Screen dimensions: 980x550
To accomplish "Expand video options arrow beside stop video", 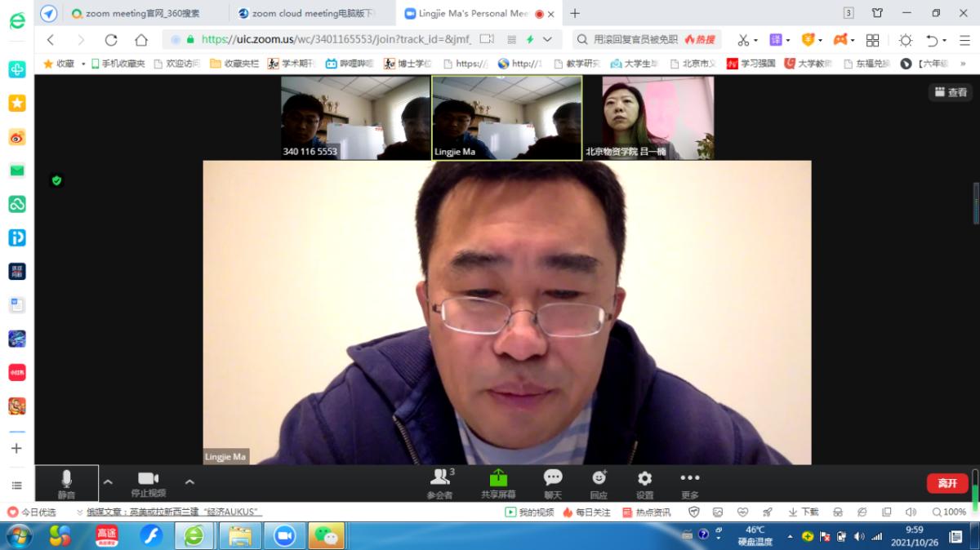I will (189, 482).
